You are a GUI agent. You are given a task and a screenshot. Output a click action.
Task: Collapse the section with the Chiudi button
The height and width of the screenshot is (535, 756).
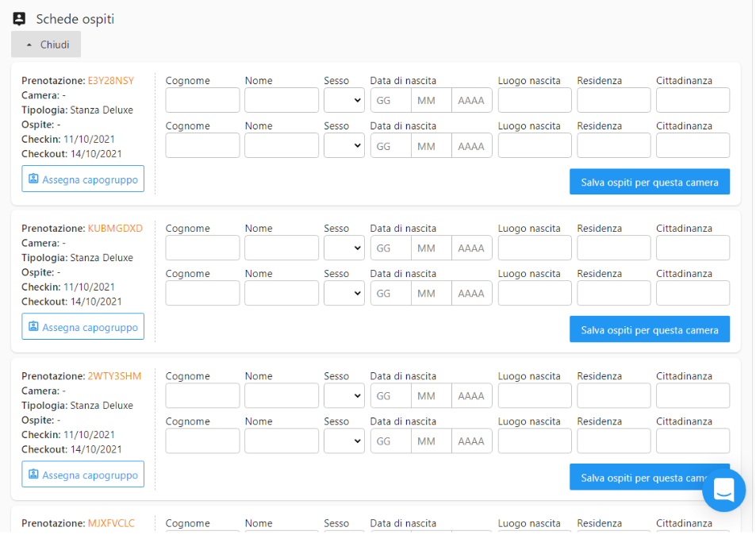pos(46,44)
